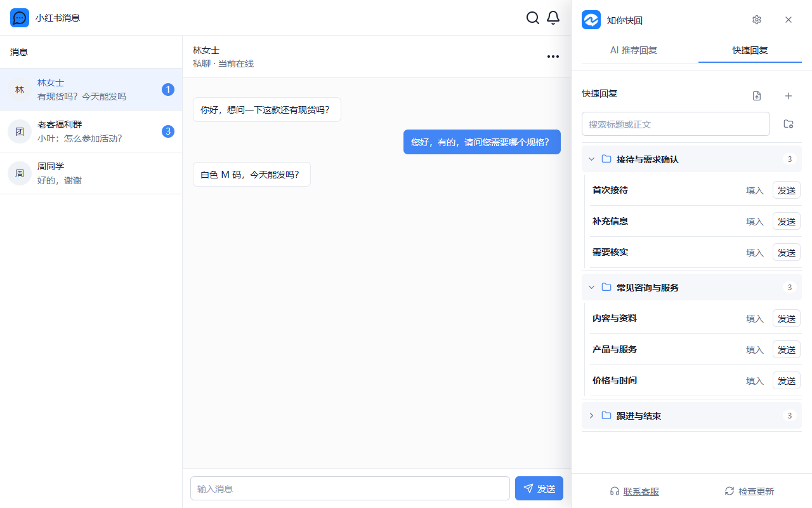The width and height of the screenshot is (812, 508).
Task: Select the 价格与时间 reply title
Action: 615,380
